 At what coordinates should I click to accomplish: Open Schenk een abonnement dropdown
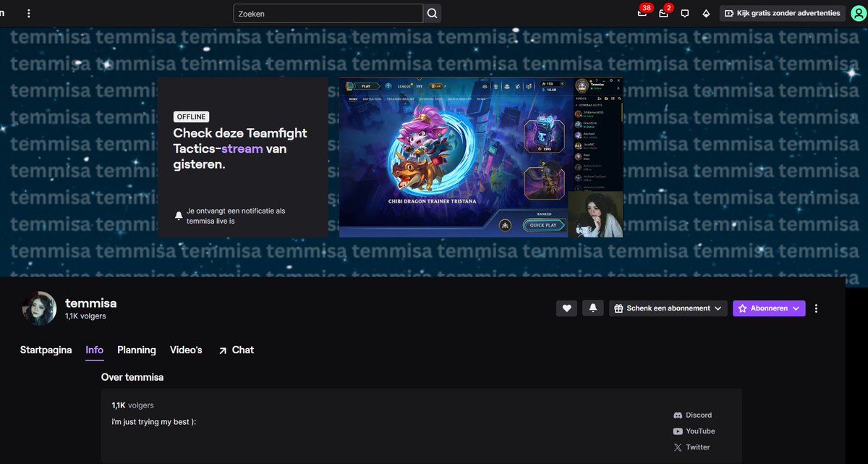coord(668,308)
